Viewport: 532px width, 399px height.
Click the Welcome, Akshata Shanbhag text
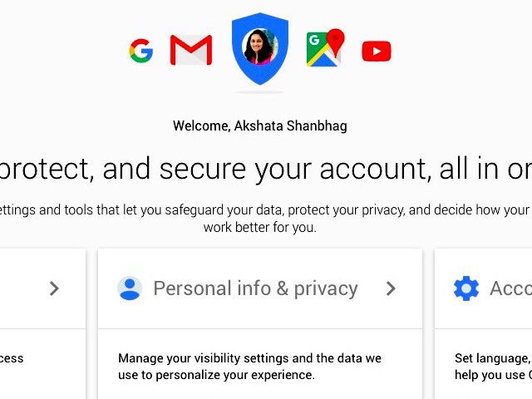pyautogui.click(x=259, y=126)
